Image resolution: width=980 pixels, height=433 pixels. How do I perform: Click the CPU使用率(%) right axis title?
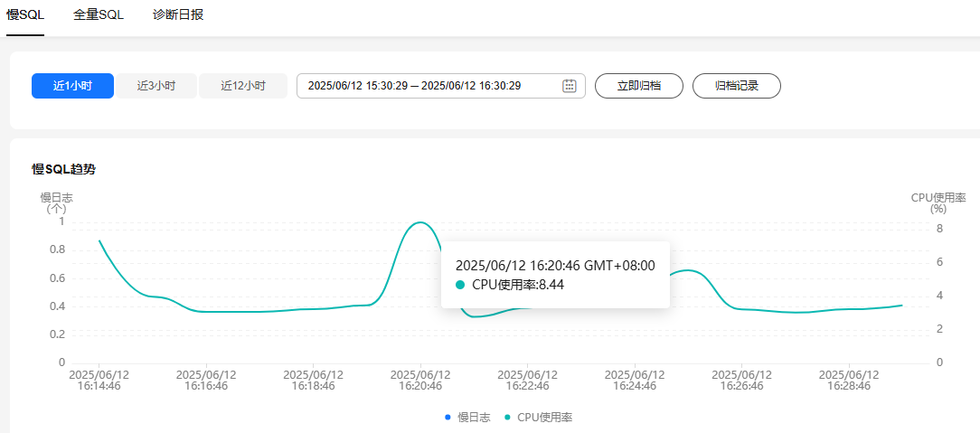(x=938, y=203)
